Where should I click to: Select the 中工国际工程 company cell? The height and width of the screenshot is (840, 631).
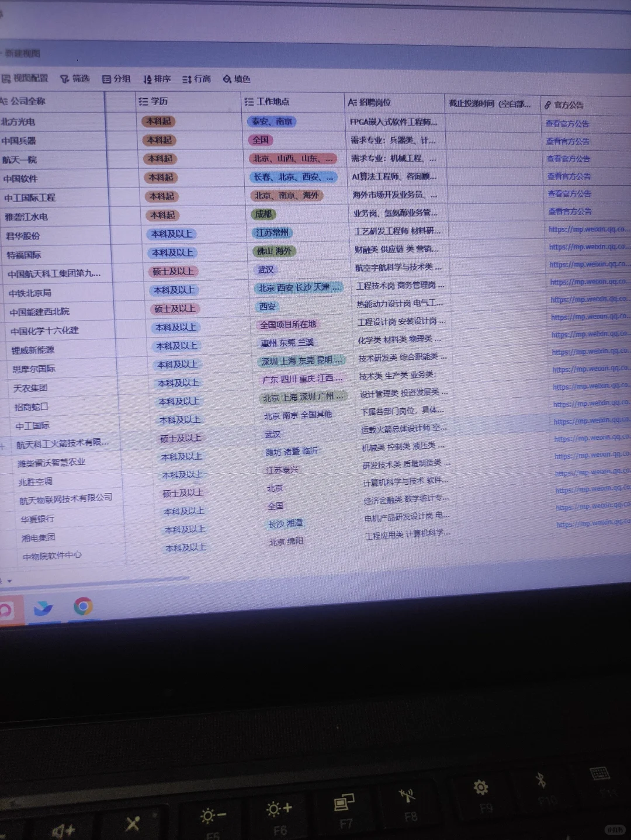[x=30, y=197]
